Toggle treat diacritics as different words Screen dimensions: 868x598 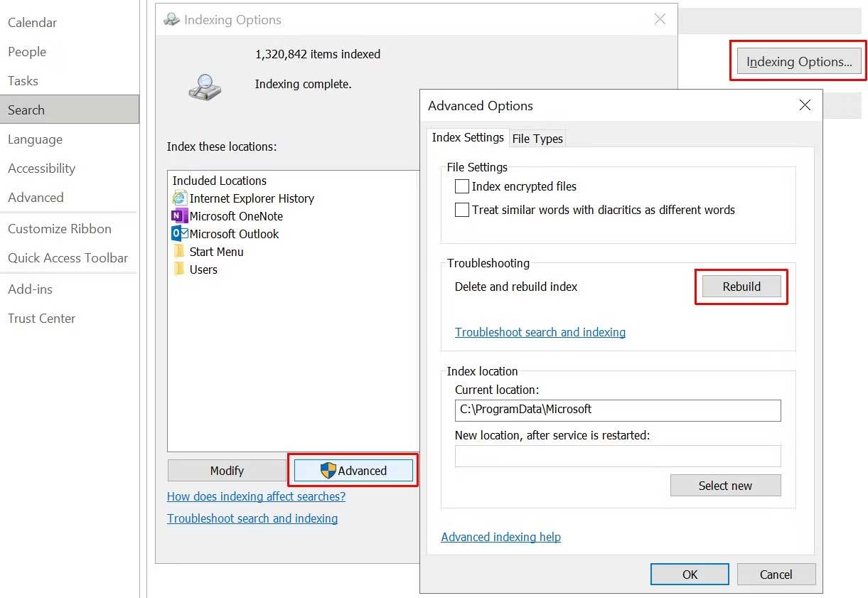tap(462, 210)
